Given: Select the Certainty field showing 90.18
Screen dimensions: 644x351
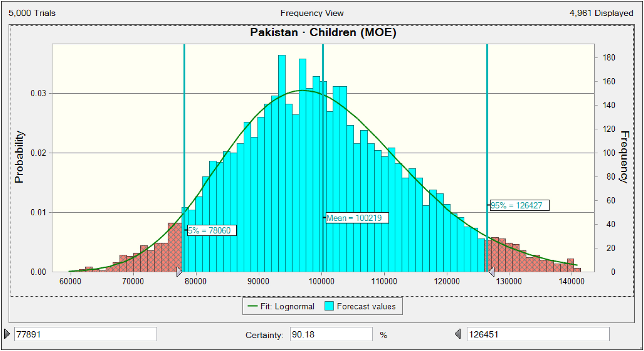Looking at the screenshot, I should point(331,334).
